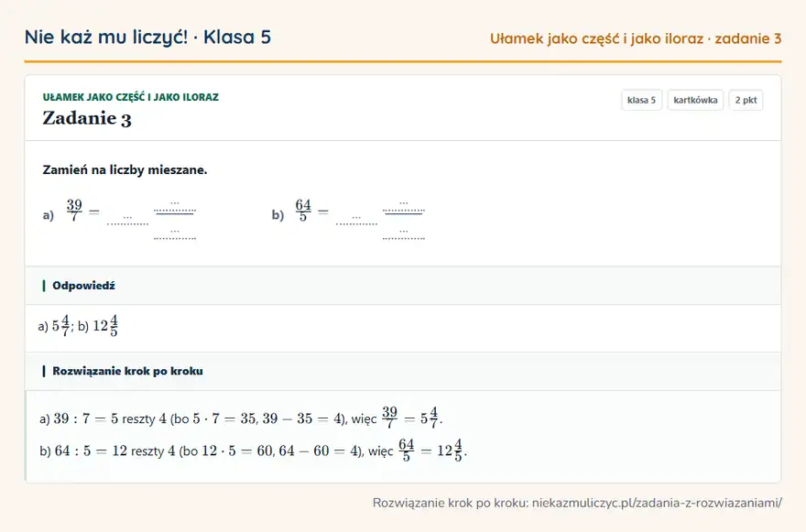The image size is (806, 532).
Task: Click the denominator blank in exercise b)
Action: coord(404,234)
